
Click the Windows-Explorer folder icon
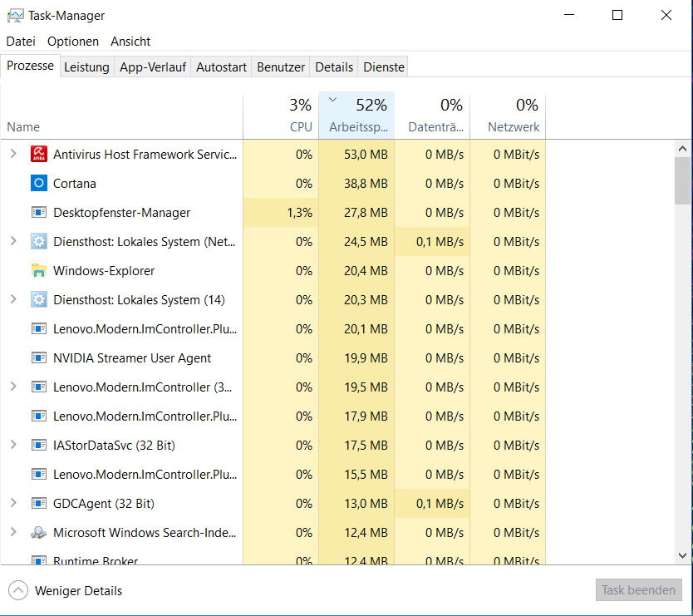[x=39, y=271]
